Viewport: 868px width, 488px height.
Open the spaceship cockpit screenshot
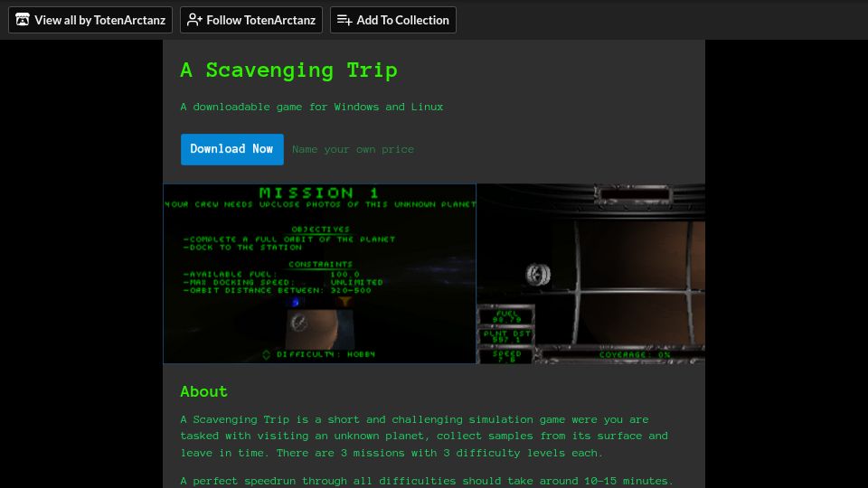(x=590, y=274)
